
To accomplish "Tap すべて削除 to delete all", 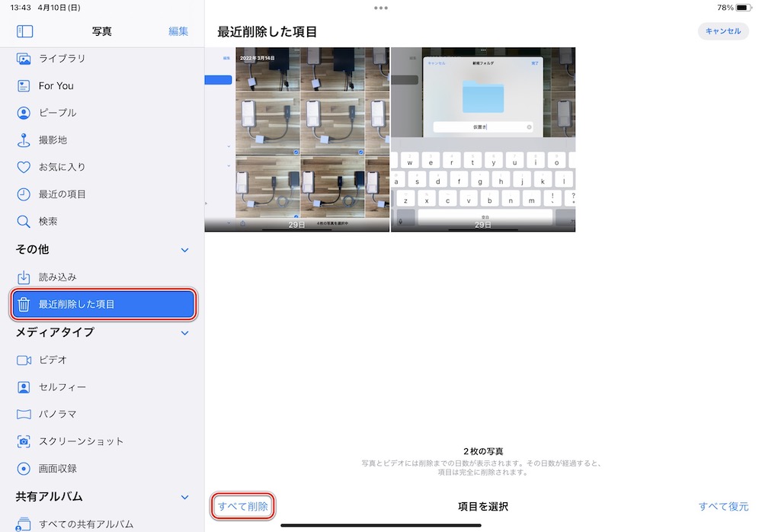I will pos(242,506).
